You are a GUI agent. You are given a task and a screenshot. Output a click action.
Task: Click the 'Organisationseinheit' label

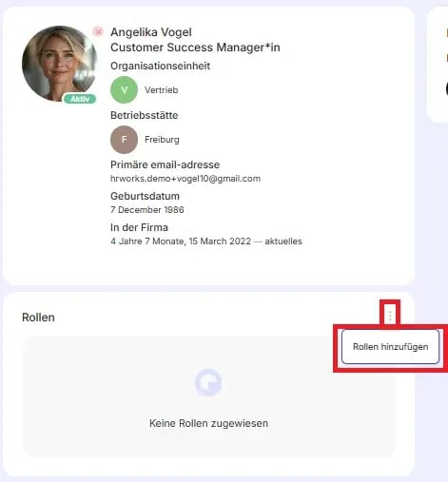(160, 66)
